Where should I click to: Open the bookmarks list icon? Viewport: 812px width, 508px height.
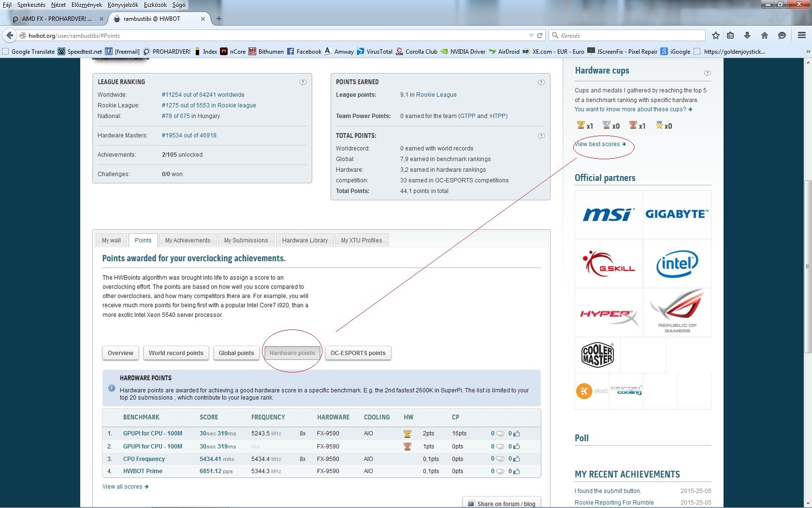[730, 35]
